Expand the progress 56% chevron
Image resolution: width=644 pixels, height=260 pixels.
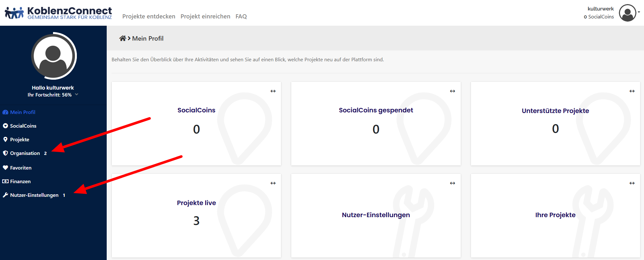(77, 95)
